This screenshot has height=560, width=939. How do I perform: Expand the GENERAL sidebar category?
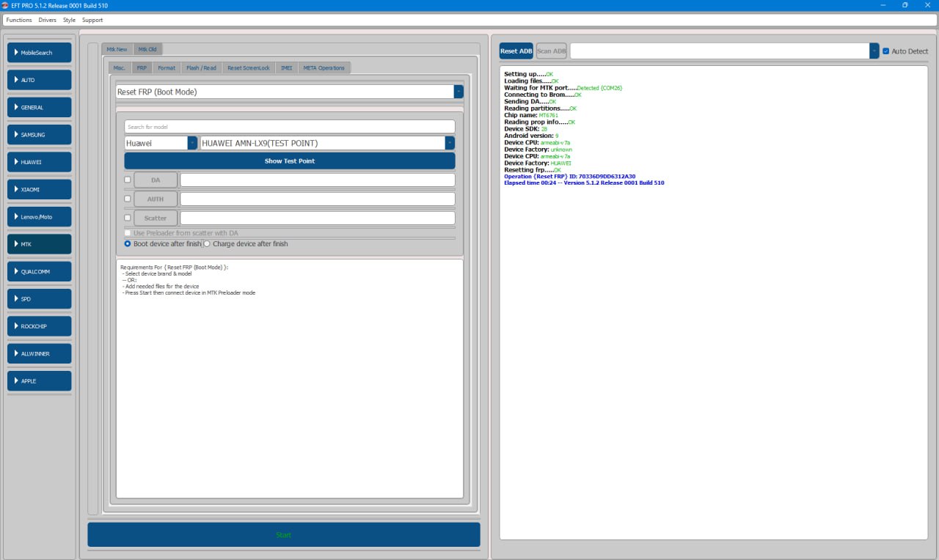pyautogui.click(x=40, y=107)
